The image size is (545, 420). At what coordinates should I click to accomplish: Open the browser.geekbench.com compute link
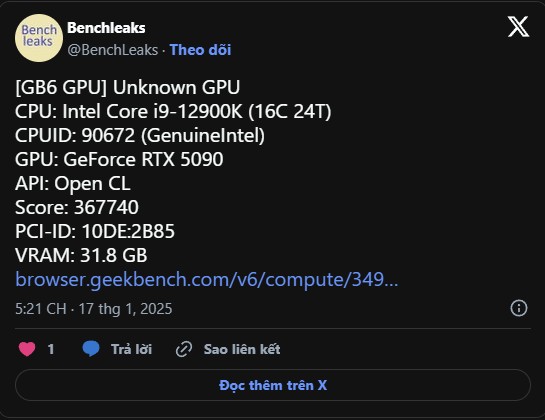(206, 279)
